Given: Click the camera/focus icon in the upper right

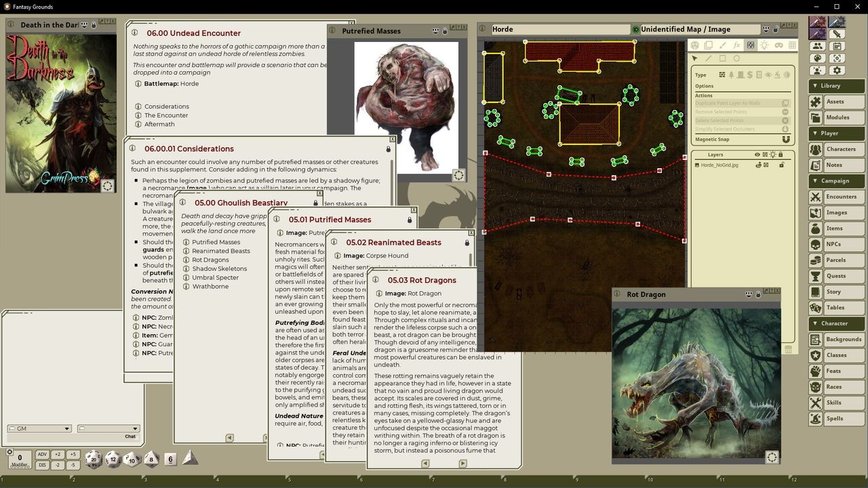Looking at the screenshot, I should point(837,58).
